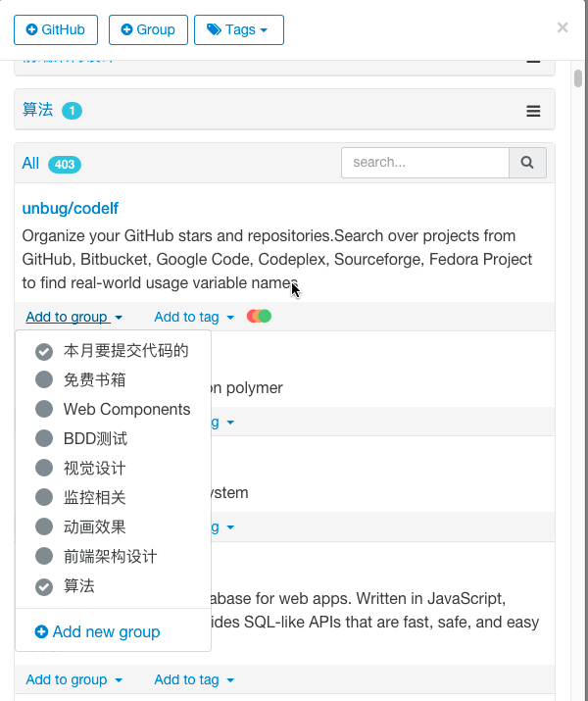The width and height of the screenshot is (588, 701).
Task: Check the 免费书箱 group circle
Action: tap(44, 380)
